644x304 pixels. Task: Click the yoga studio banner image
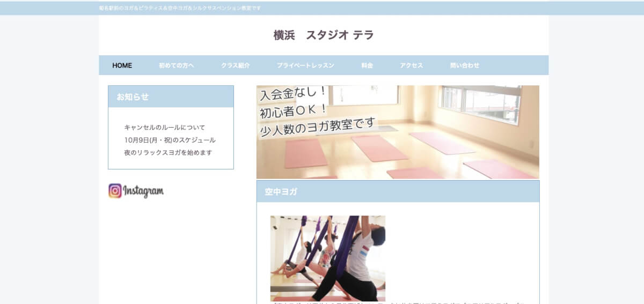pyautogui.click(x=398, y=132)
